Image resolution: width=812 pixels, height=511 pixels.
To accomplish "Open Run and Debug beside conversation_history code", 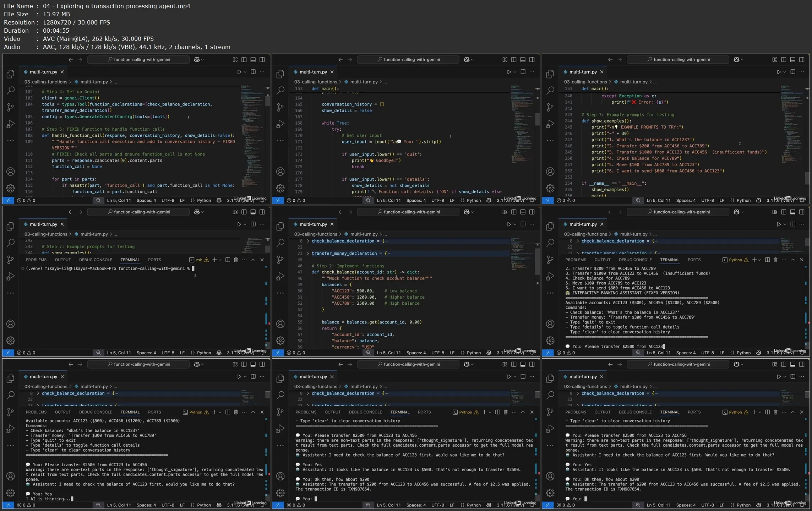I will point(280,124).
